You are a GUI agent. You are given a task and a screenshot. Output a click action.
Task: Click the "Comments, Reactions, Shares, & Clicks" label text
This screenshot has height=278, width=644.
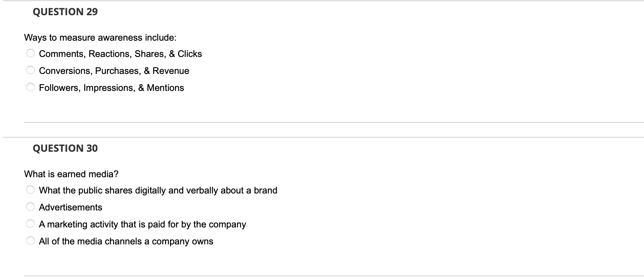tap(120, 53)
